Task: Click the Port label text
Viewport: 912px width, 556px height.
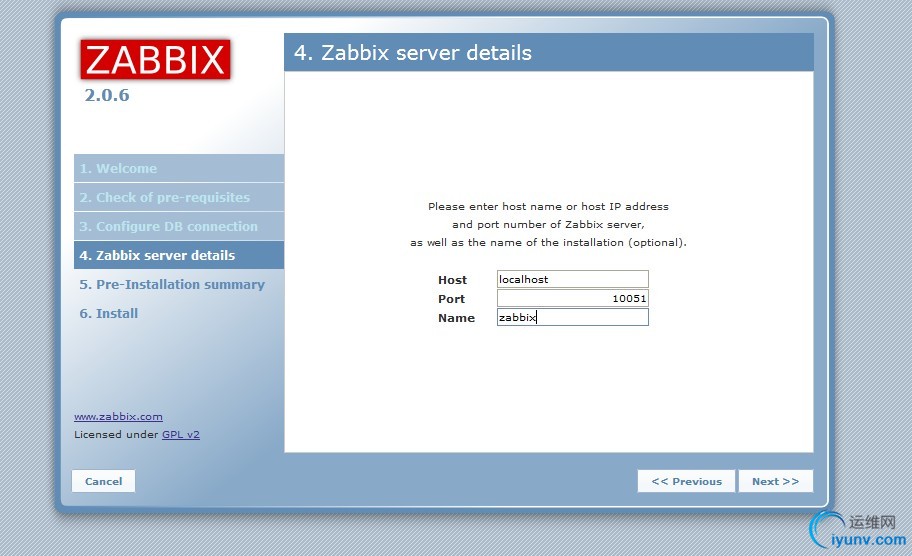Action: pyautogui.click(x=451, y=299)
